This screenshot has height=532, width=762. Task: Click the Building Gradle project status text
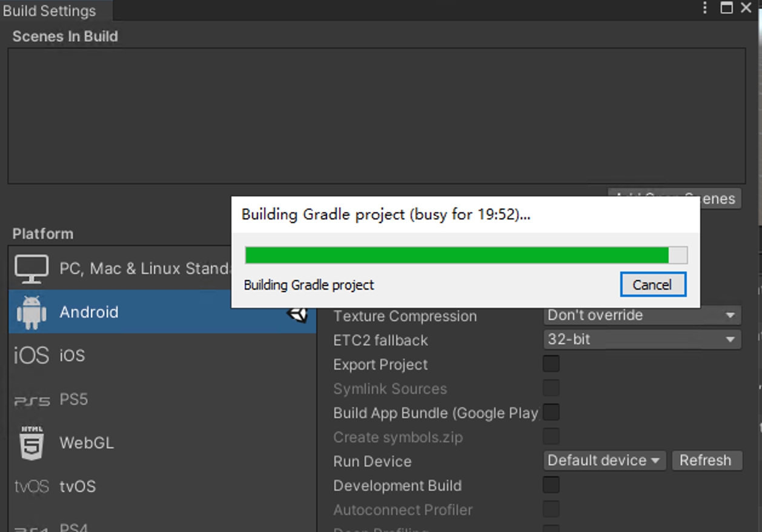(309, 285)
